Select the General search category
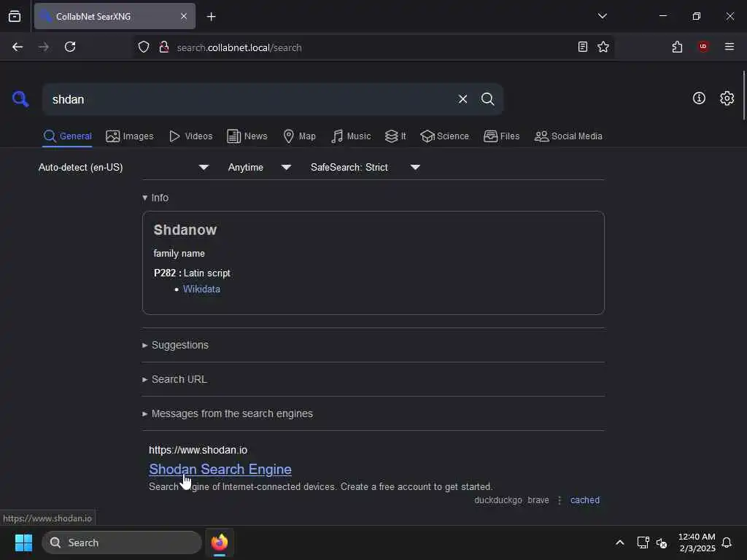Screen dimensions: 747x560 point(68,136)
